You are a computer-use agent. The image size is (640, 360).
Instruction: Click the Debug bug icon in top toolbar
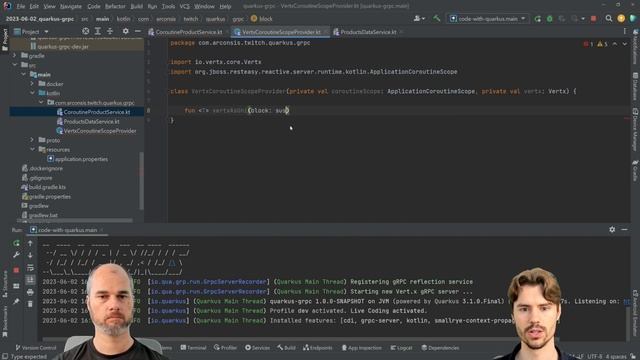[x=550, y=19]
